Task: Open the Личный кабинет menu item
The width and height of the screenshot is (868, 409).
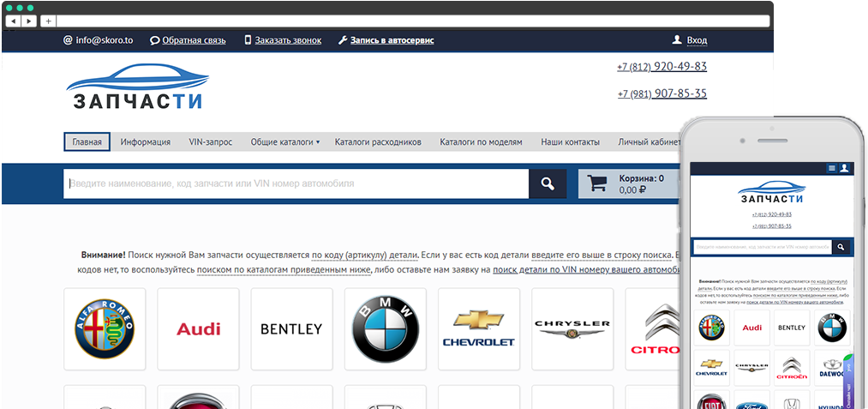Action: pyautogui.click(x=650, y=141)
